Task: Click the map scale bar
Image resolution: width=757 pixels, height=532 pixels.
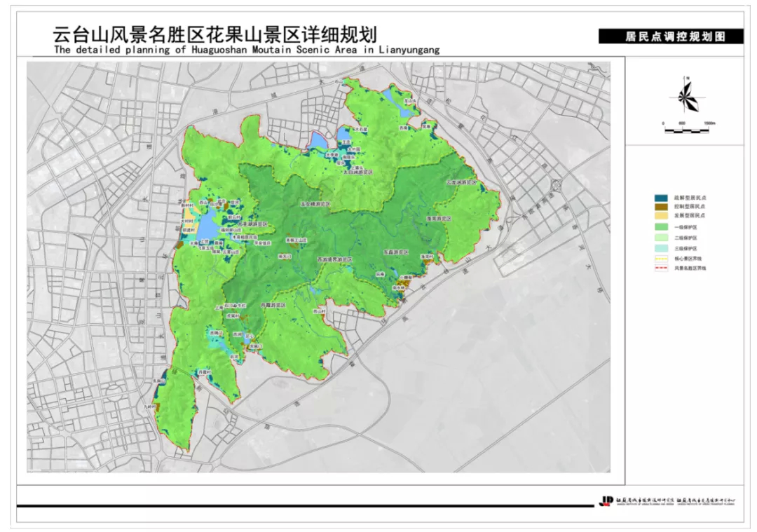Action: (x=686, y=129)
